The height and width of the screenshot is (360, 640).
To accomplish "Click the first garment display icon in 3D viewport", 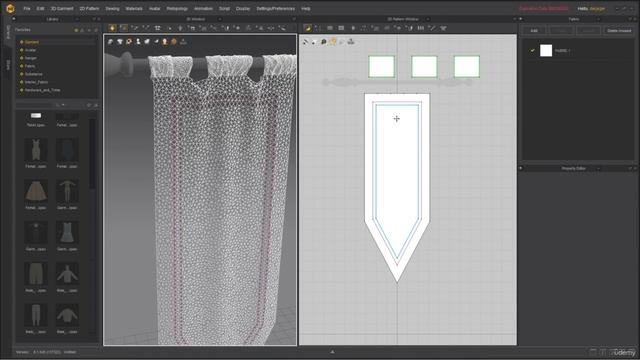I will click(110, 42).
